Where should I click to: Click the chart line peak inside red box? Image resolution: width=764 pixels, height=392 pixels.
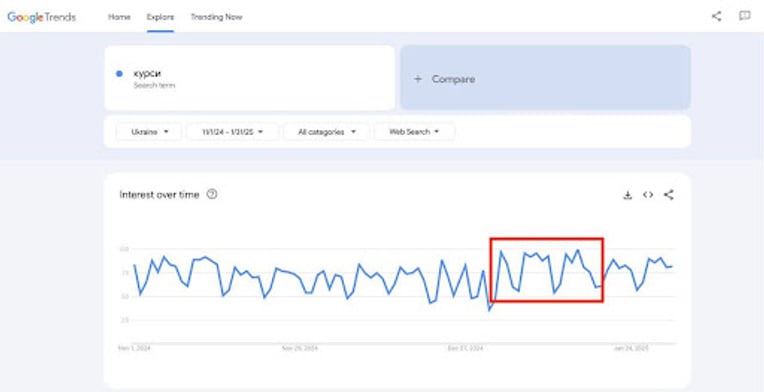578,250
